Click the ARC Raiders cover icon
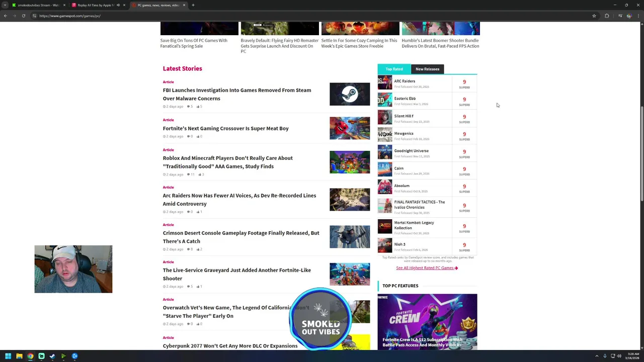The height and width of the screenshot is (362, 644). [385, 82]
